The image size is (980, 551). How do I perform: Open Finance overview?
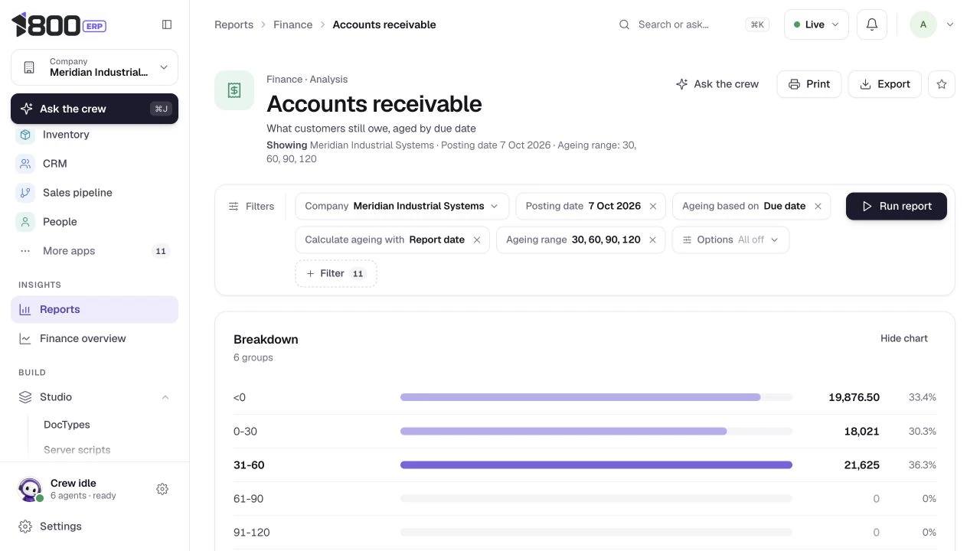point(94,338)
